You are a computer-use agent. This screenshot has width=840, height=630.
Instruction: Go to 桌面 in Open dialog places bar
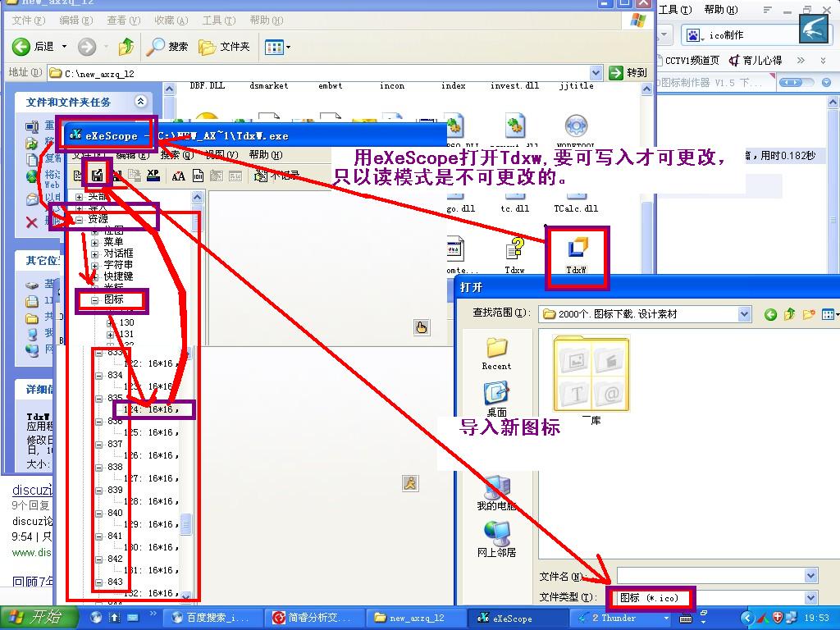click(496, 399)
